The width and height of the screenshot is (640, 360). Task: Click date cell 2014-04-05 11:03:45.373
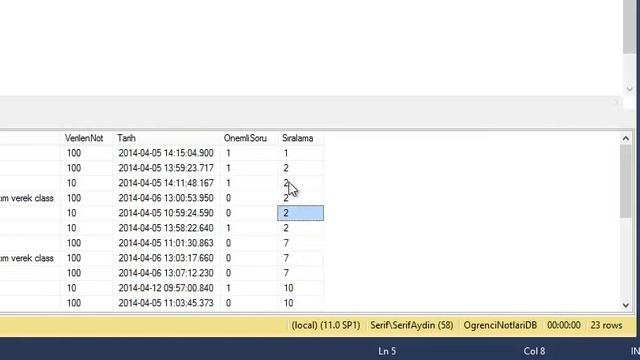point(166,303)
